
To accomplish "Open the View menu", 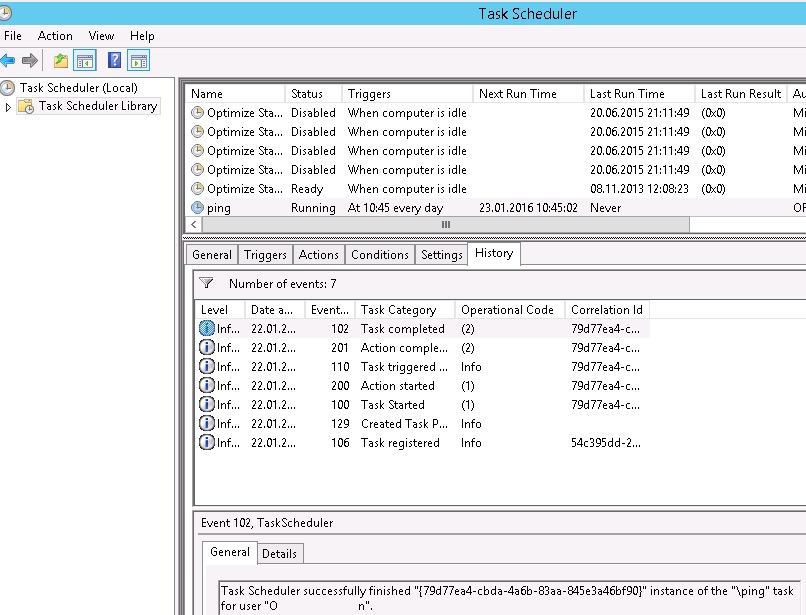I will click(x=101, y=36).
